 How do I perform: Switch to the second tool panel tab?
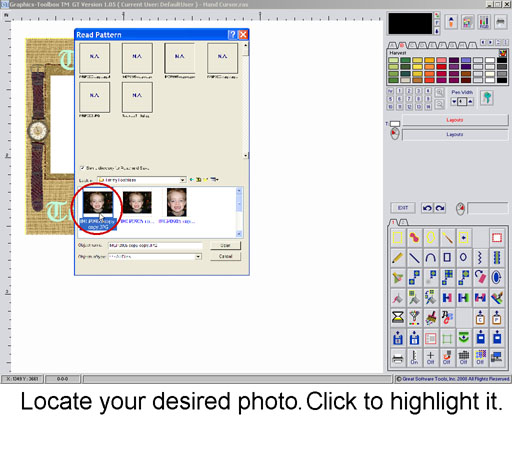(x=403, y=222)
